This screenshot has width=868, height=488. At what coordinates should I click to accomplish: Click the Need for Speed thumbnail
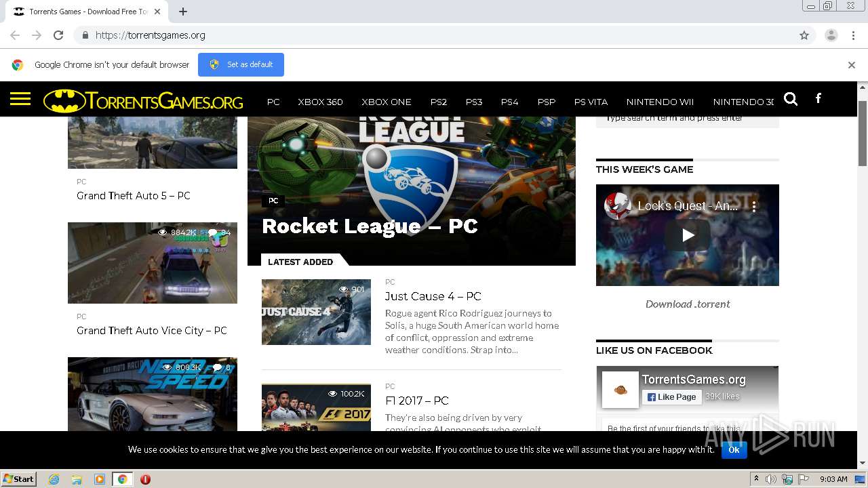click(153, 394)
